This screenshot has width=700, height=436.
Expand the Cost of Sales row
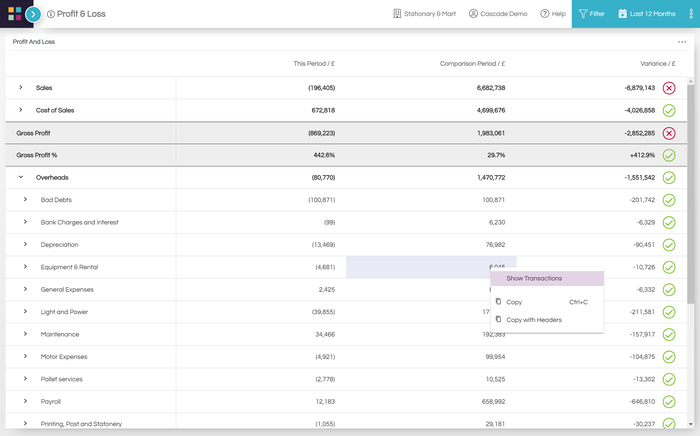click(x=21, y=110)
